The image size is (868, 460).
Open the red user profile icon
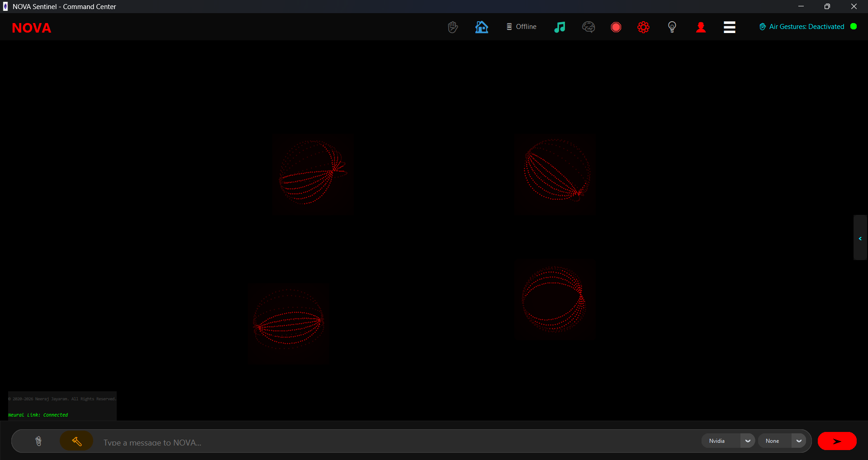[701, 27]
